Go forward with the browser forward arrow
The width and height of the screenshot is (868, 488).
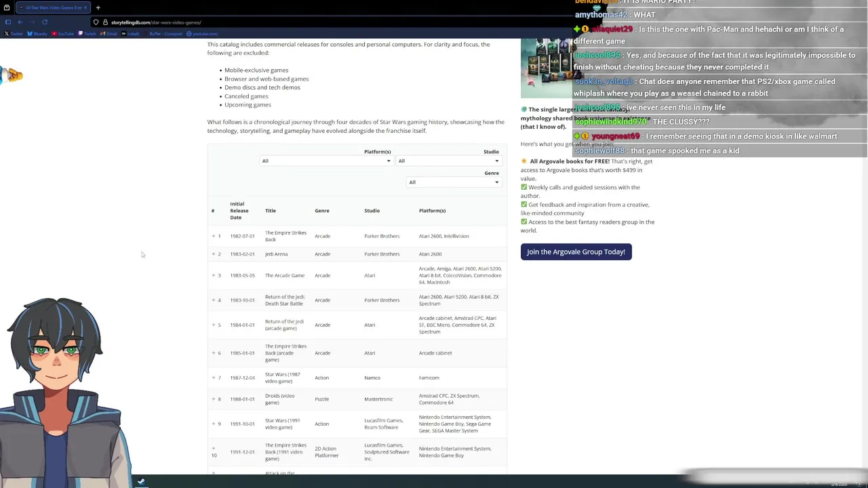coord(33,22)
